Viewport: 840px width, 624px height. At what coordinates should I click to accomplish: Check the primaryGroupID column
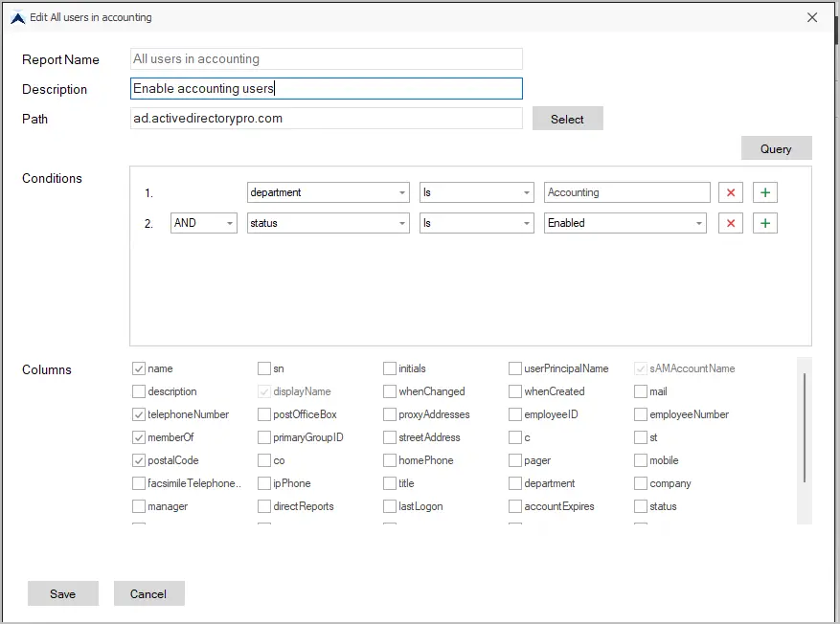264,437
